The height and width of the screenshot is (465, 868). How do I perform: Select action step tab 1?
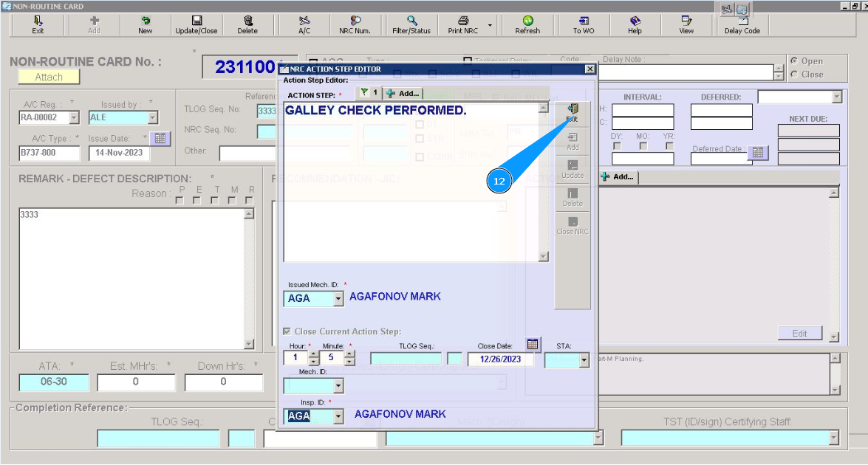pos(369,93)
